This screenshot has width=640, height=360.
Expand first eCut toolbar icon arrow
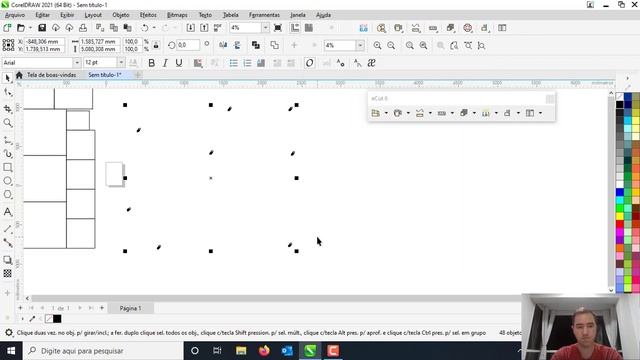pyautogui.click(x=386, y=113)
